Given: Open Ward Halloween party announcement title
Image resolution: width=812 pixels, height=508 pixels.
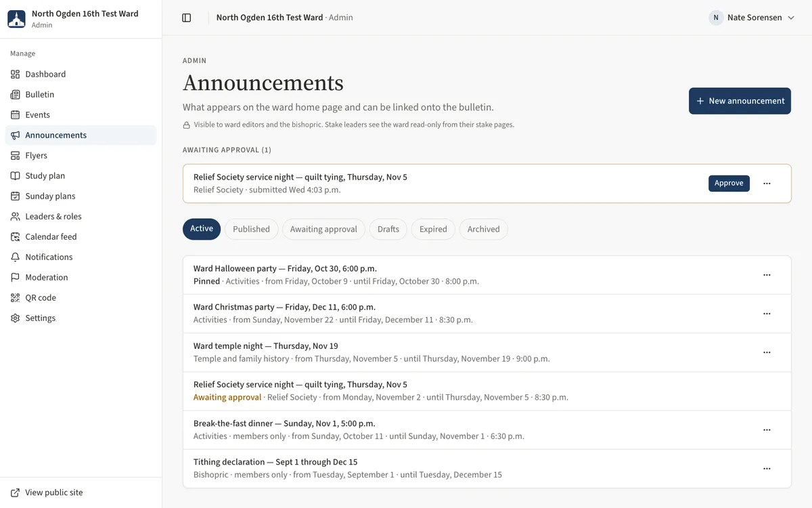Looking at the screenshot, I should click(x=285, y=269).
